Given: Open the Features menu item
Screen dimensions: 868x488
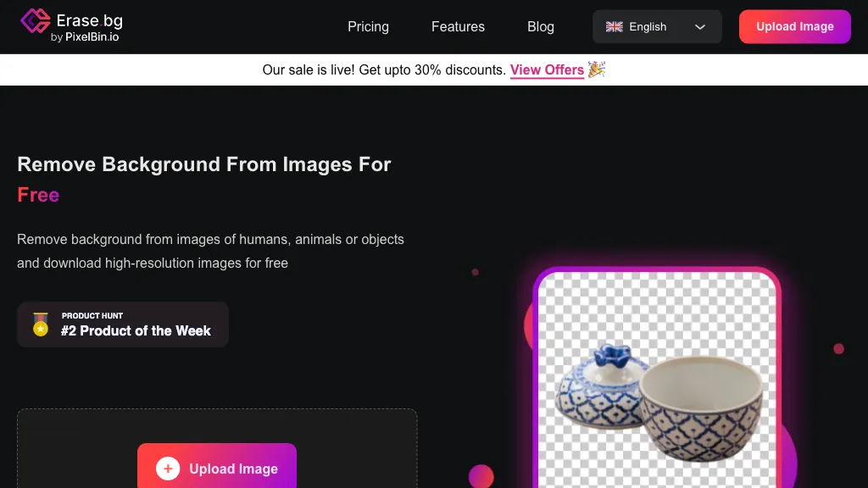Looking at the screenshot, I should [458, 26].
